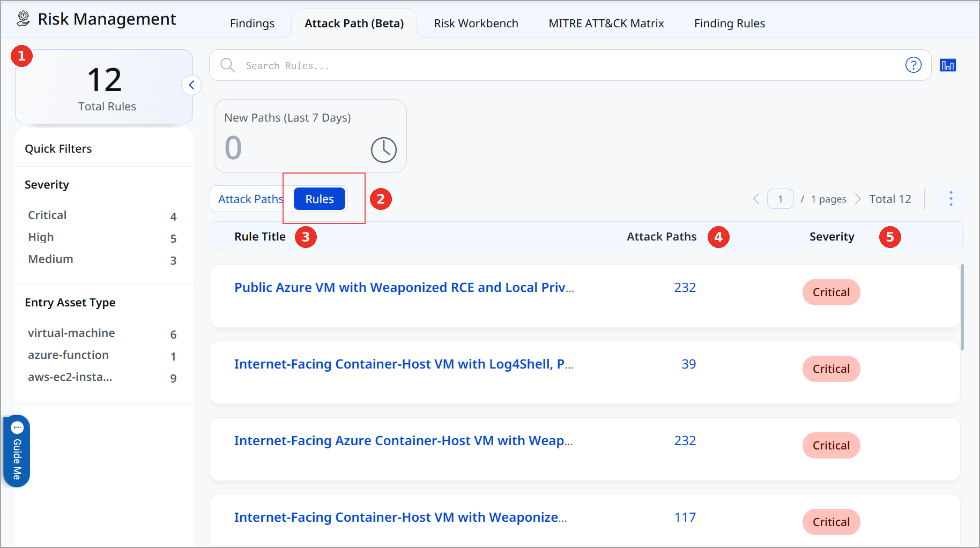The image size is (980, 548).
Task: Click the clock icon in New Paths card
Action: 384,149
